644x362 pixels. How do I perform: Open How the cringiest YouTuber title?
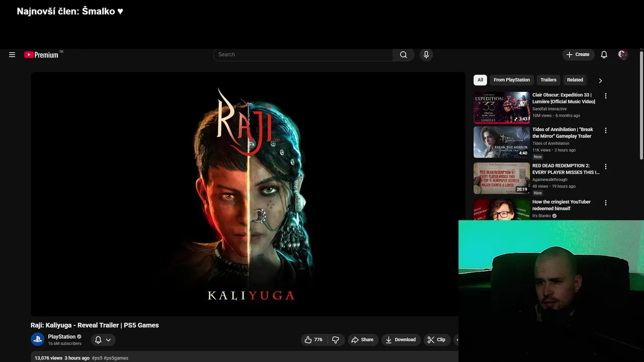[561, 205]
